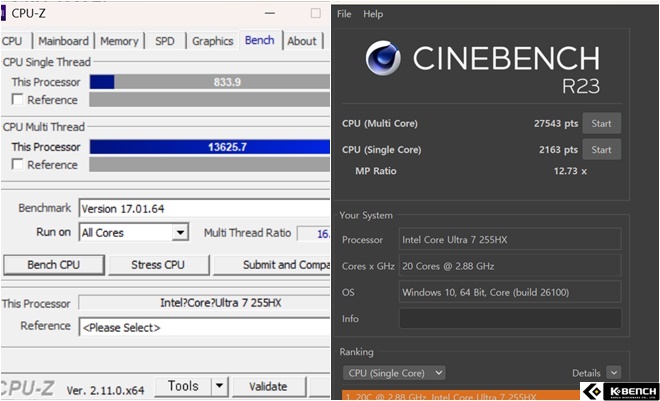Click the K-Bench watermark logo
Image resolution: width=660 pixels, height=401 pixels.
click(x=619, y=389)
